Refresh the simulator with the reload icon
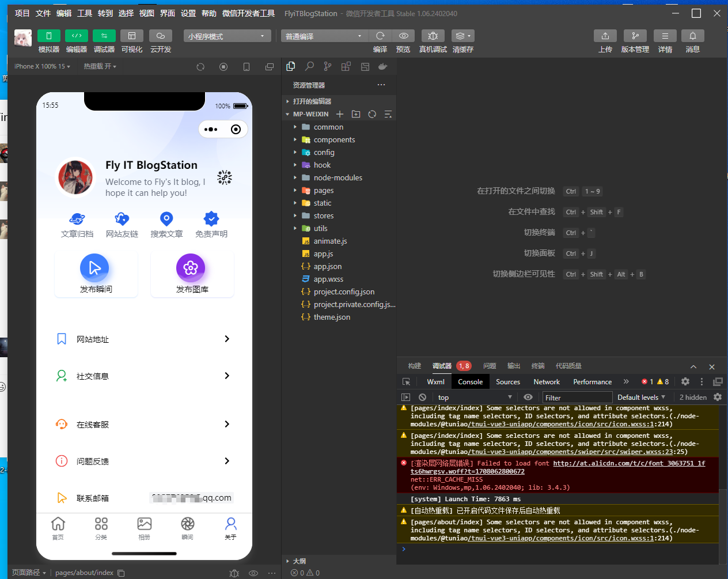The image size is (728, 579). pyautogui.click(x=200, y=67)
